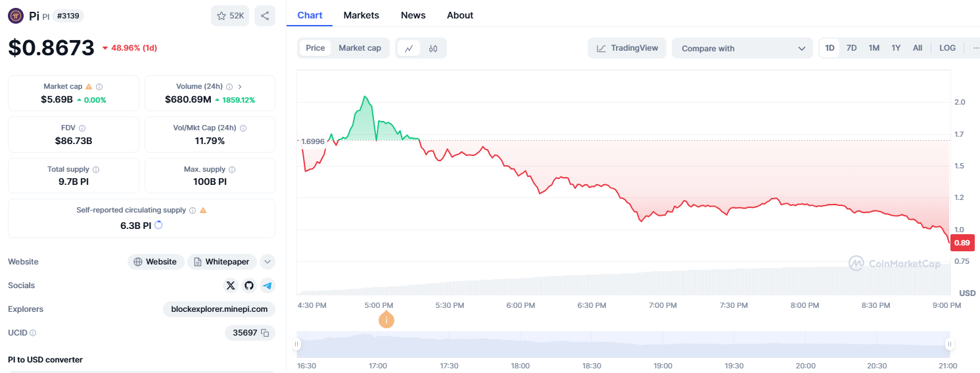Open Volume (24h) arrow chevron
The width and height of the screenshot is (980, 373).
click(240, 87)
